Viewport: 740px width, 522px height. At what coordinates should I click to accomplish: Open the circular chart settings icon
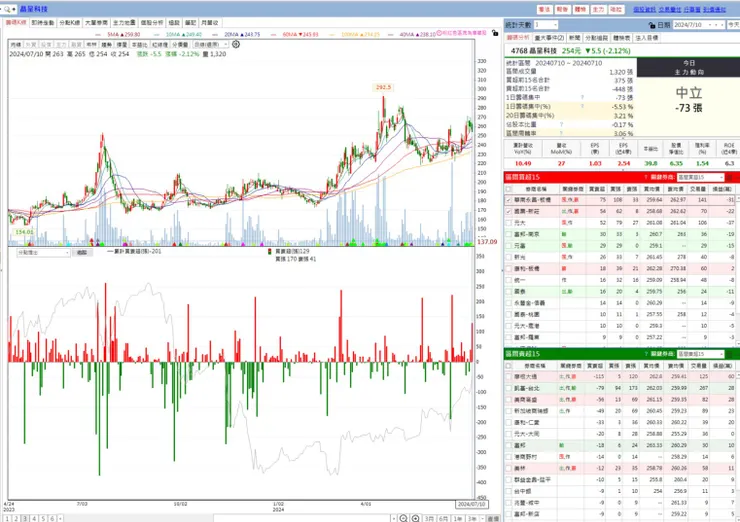[235, 44]
